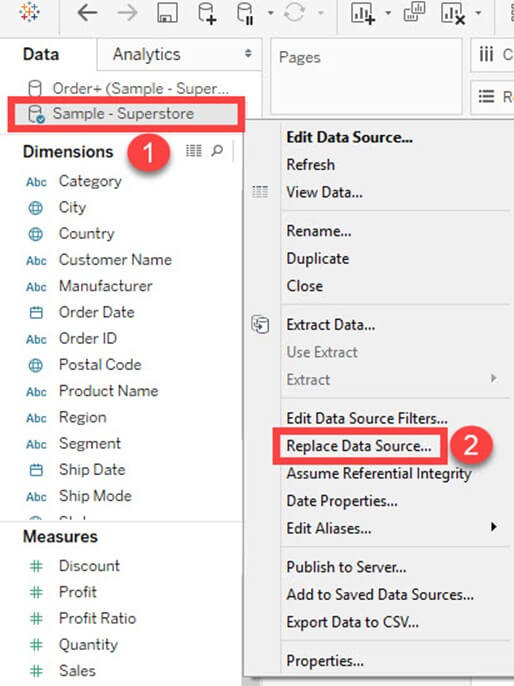
Task: Click the Tableau logo start page icon
Action: coord(29,12)
